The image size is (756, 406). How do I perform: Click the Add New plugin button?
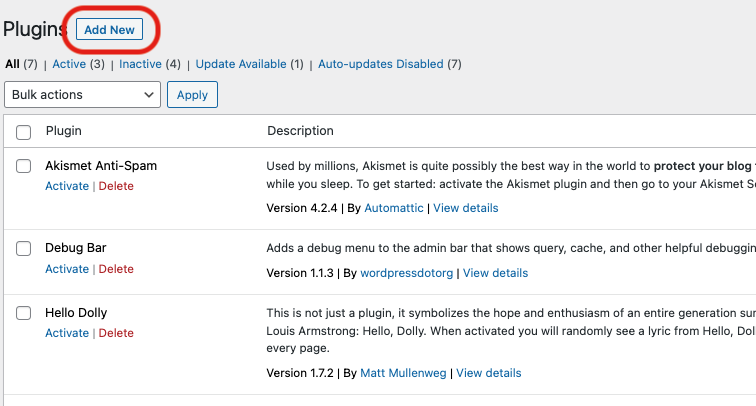click(x=109, y=29)
